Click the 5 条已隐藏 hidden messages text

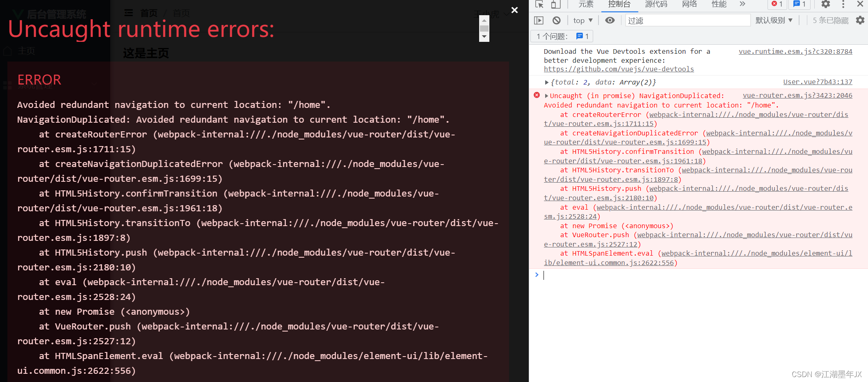[831, 21]
